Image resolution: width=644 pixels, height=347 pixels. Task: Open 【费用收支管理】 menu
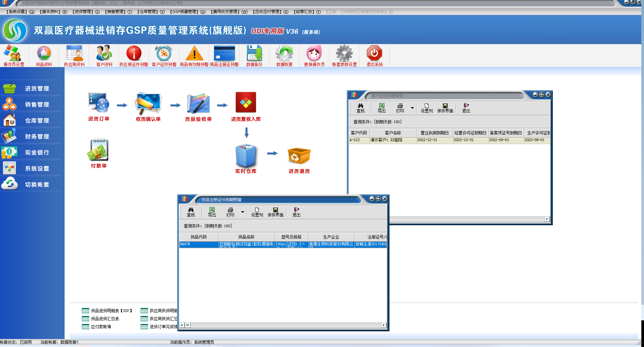pyautogui.click(x=229, y=12)
